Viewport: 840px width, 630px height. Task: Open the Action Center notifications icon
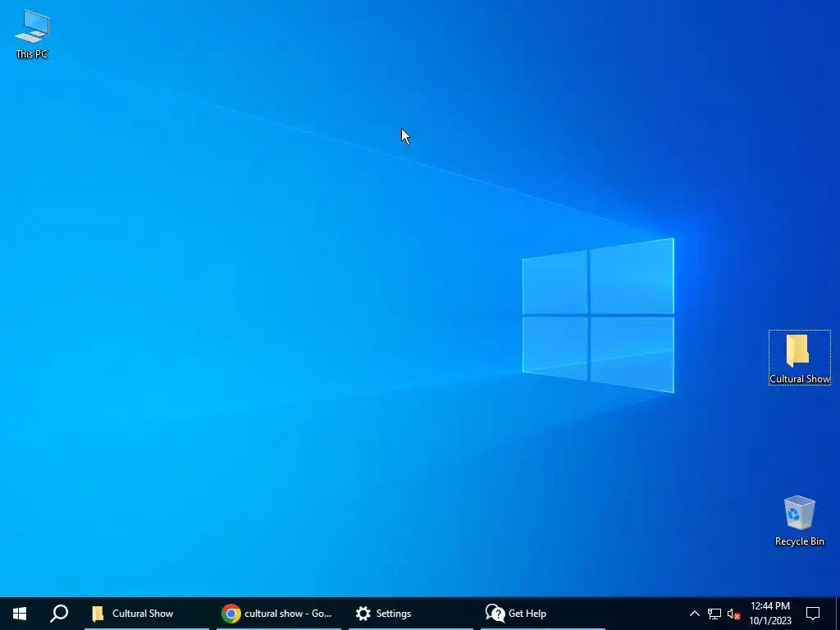click(x=813, y=614)
